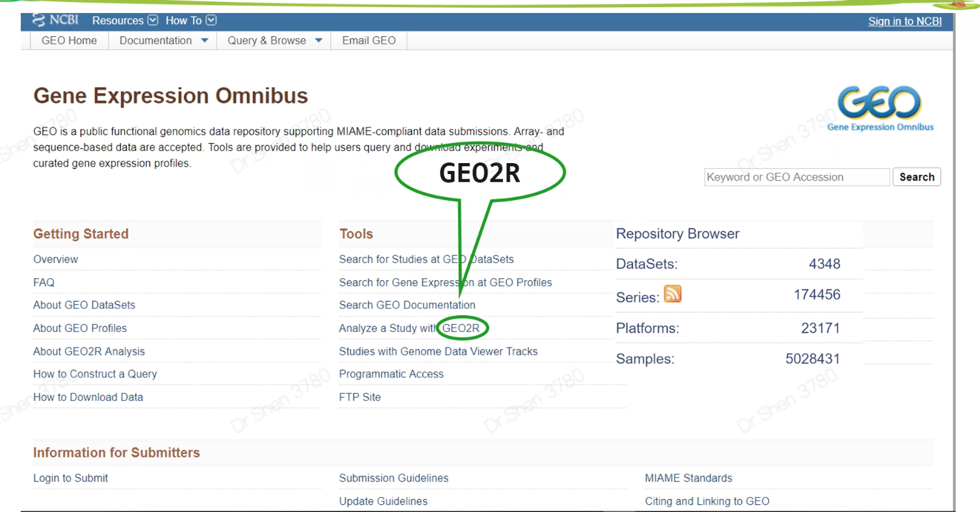The image size is (980, 512).
Task: Click the Search button
Action: pyautogui.click(x=916, y=177)
